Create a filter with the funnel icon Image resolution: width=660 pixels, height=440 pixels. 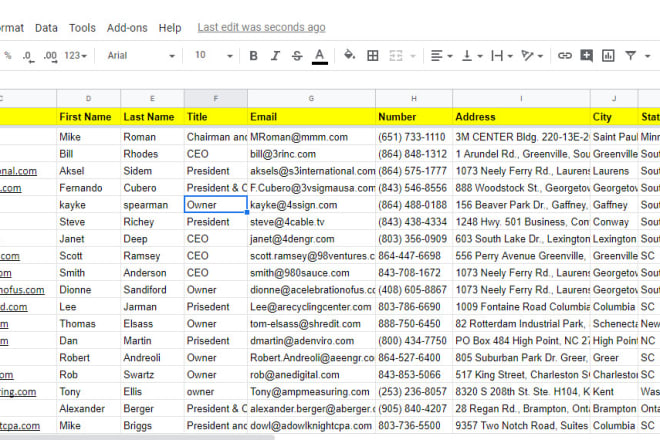631,56
